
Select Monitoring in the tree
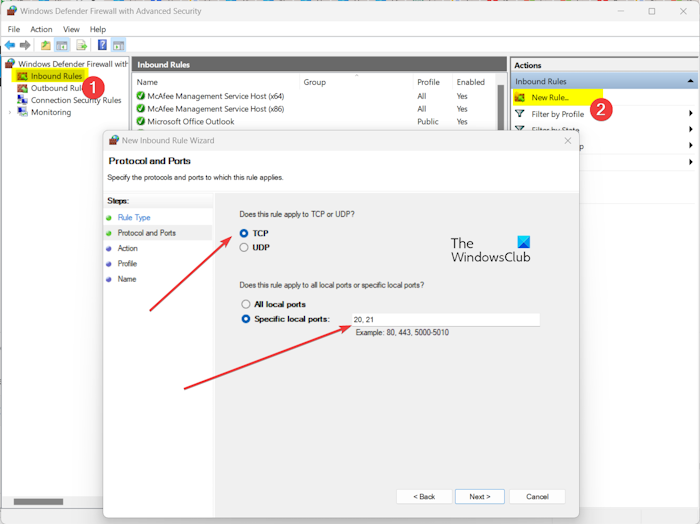coord(51,112)
